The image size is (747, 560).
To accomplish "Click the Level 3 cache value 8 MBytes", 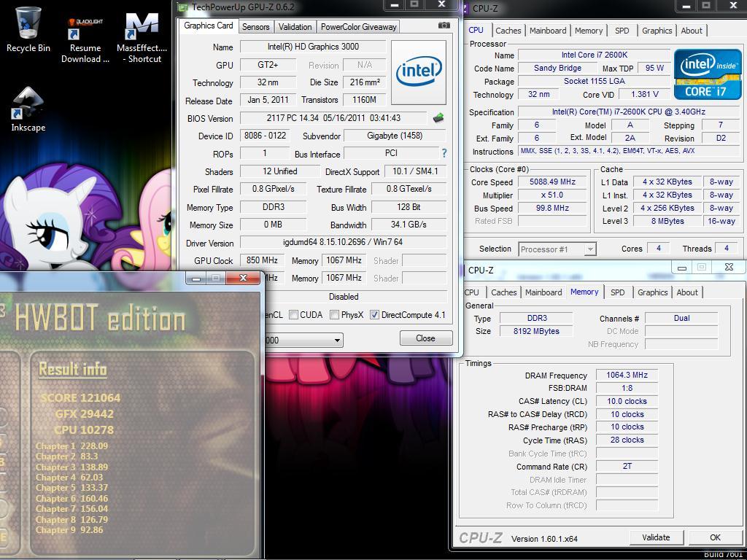I will [x=667, y=222].
